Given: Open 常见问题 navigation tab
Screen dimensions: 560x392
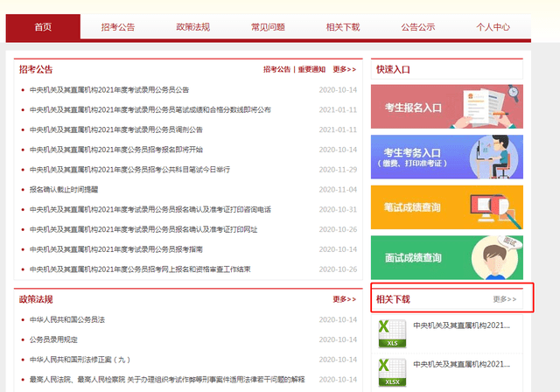Looking at the screenshot, I should pos(268,27).
